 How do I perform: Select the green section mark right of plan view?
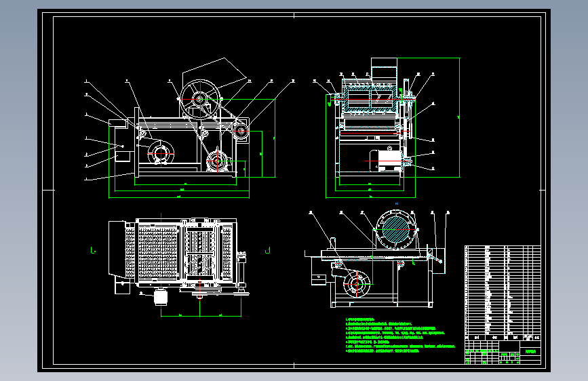pyautogui.click(x=268, y=250)
